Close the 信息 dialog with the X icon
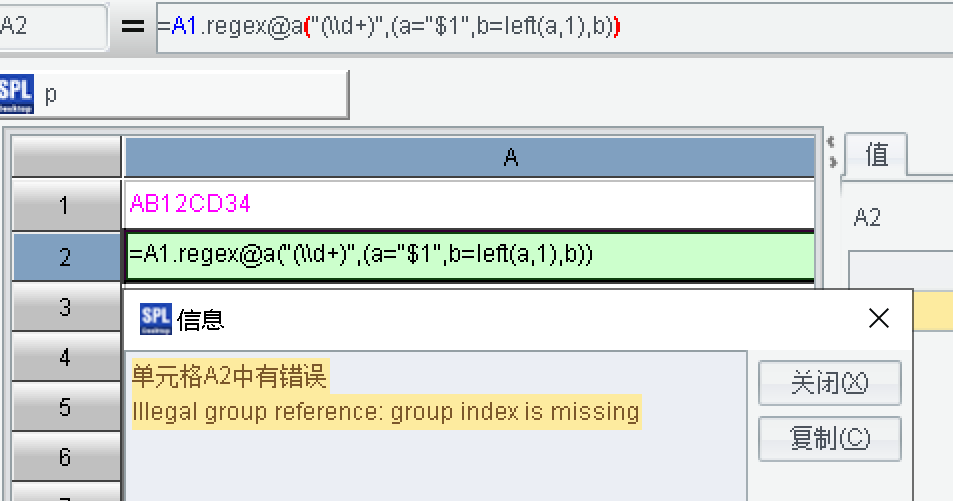 [879, 318]
